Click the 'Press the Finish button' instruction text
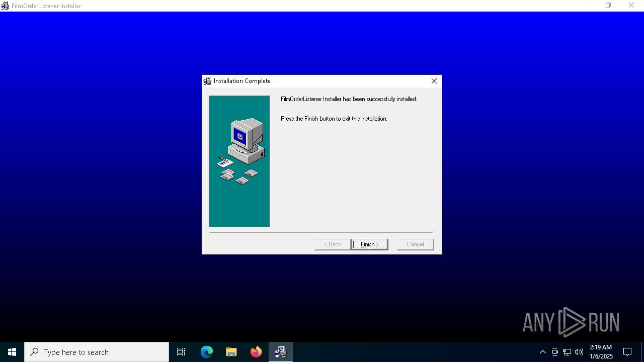Viewport: 644px width, 362px height. click(x=334, y=119)
